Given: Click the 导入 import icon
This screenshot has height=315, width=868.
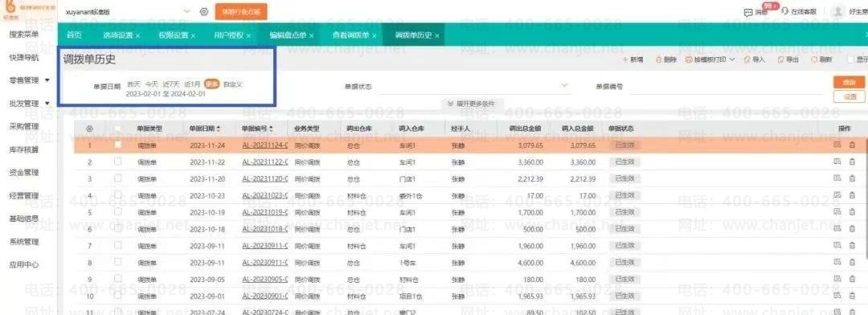Looking at the screenshot, I should [747, 59].
